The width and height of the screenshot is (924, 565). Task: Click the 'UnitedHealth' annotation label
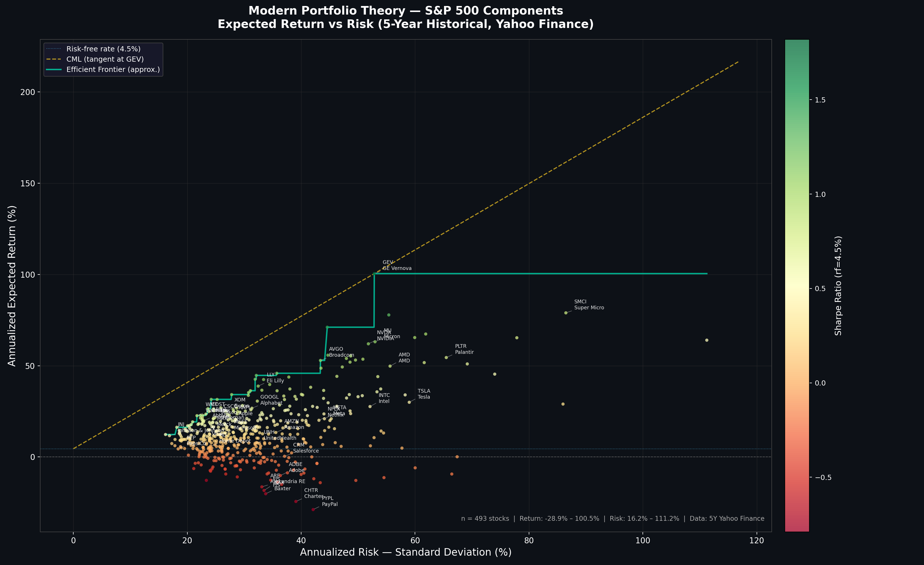280,438
